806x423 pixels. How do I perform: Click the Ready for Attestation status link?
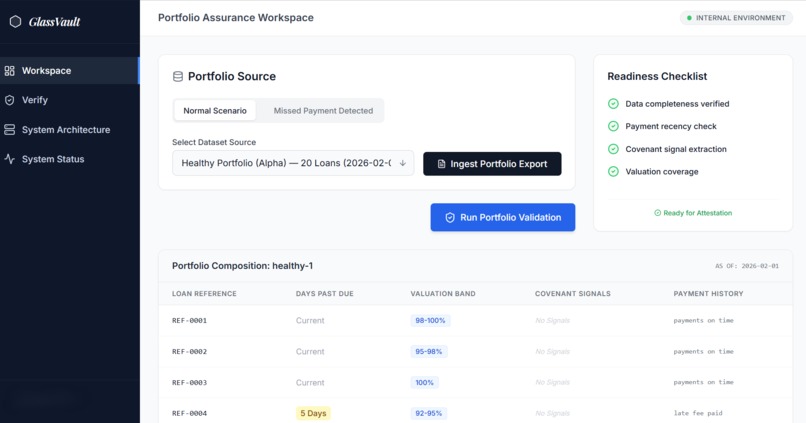pos(693,213)
